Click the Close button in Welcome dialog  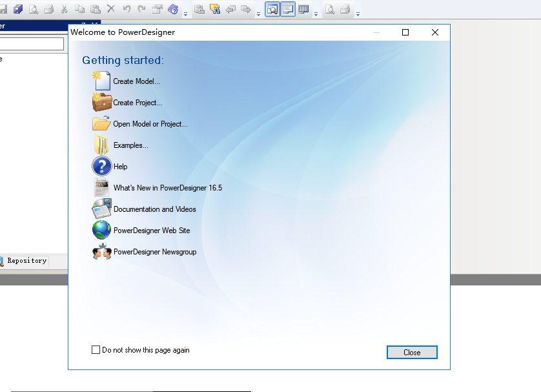(x=412, y=353)
